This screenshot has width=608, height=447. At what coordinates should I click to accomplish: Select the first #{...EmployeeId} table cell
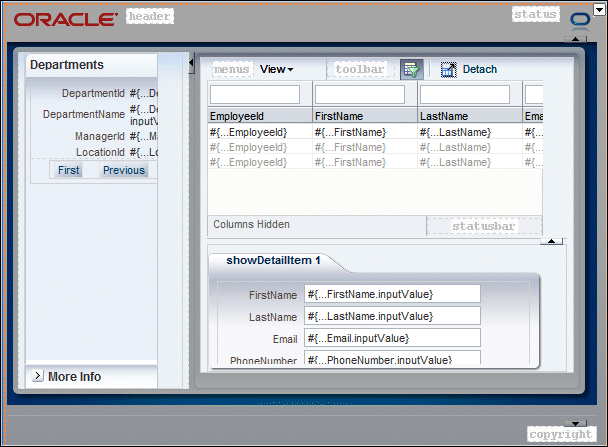tap(260, 132)
